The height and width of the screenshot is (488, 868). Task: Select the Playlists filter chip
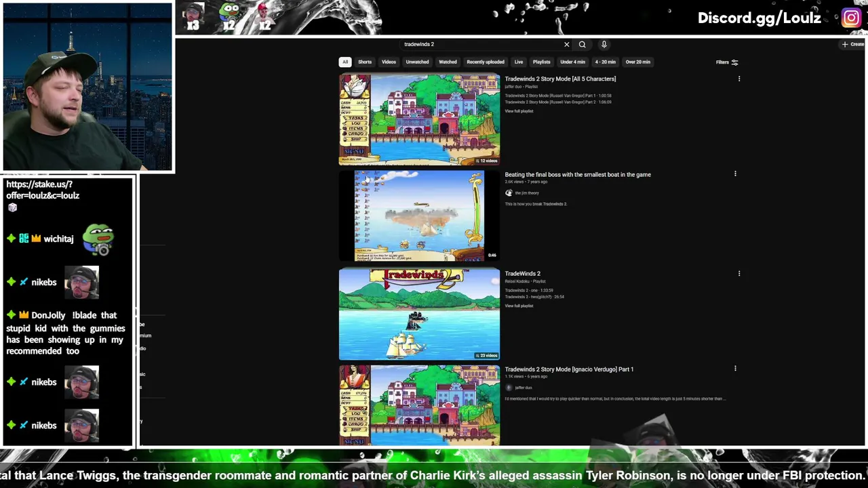[x=542, y=62]
